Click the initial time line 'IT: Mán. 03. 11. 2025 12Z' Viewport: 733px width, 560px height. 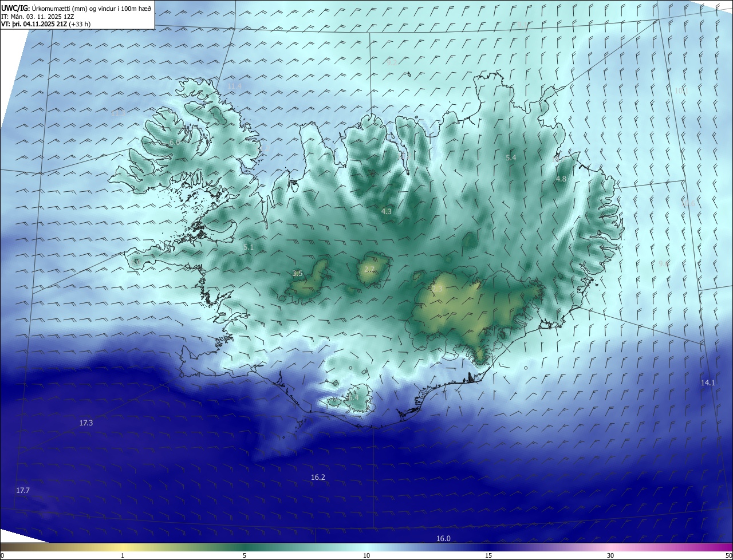[x=39, y=16]
